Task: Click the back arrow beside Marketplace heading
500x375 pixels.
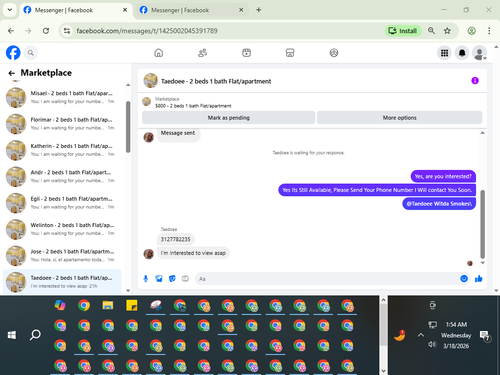Action: pos(12,73)
